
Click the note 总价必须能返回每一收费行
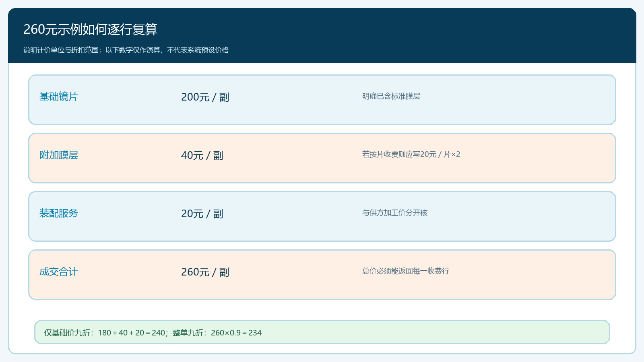pyautogui.click(x=406, y=271)
